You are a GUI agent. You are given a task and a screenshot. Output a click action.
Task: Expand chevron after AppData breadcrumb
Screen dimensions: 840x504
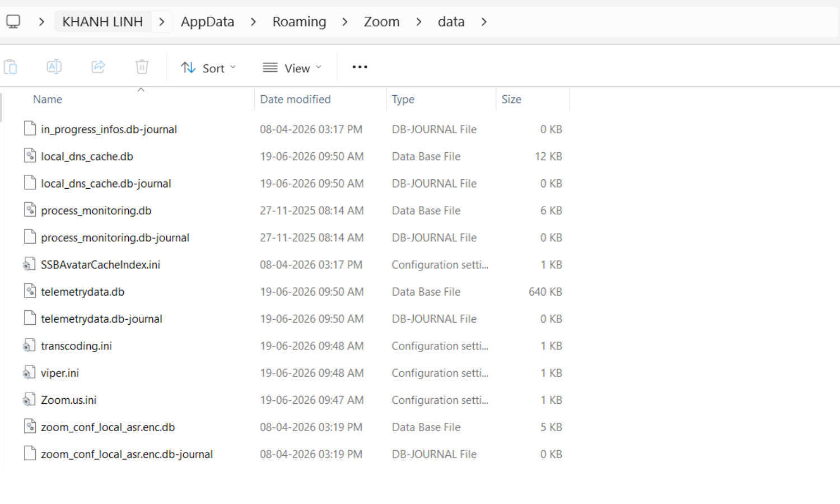[x=254, y=22]
